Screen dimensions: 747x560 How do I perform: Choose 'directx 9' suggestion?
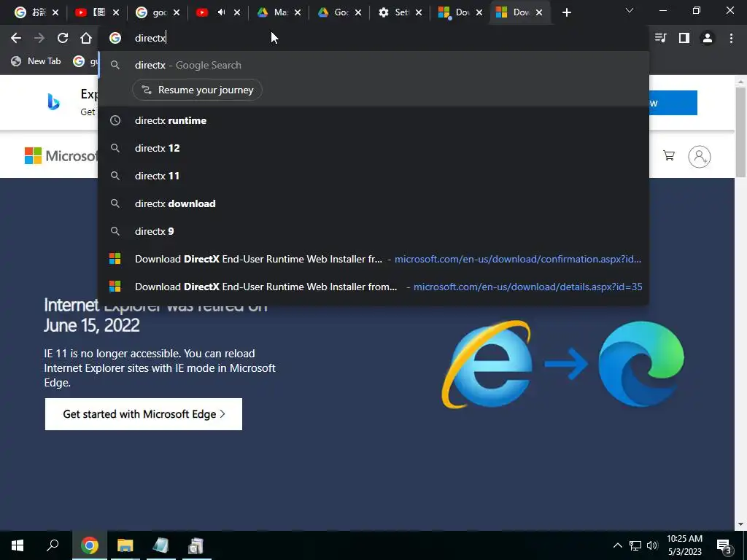(x=373, y=231)
